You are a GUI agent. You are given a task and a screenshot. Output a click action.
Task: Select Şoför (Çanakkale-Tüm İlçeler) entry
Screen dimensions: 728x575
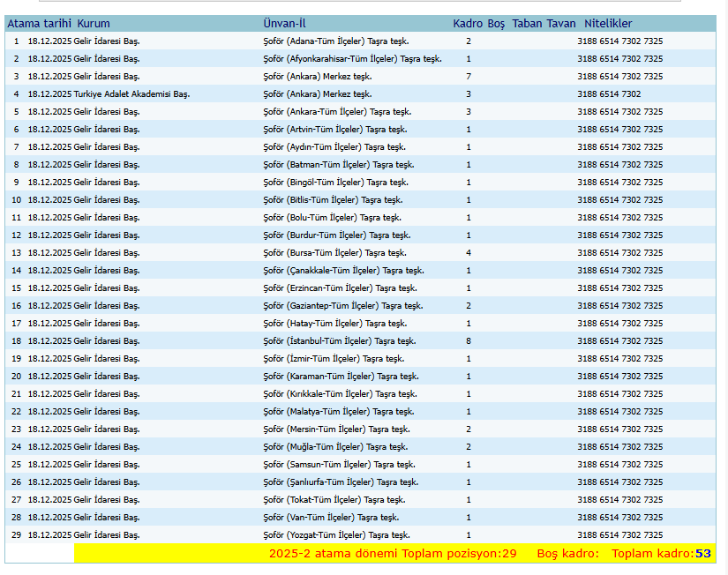(x=343, y=271)
